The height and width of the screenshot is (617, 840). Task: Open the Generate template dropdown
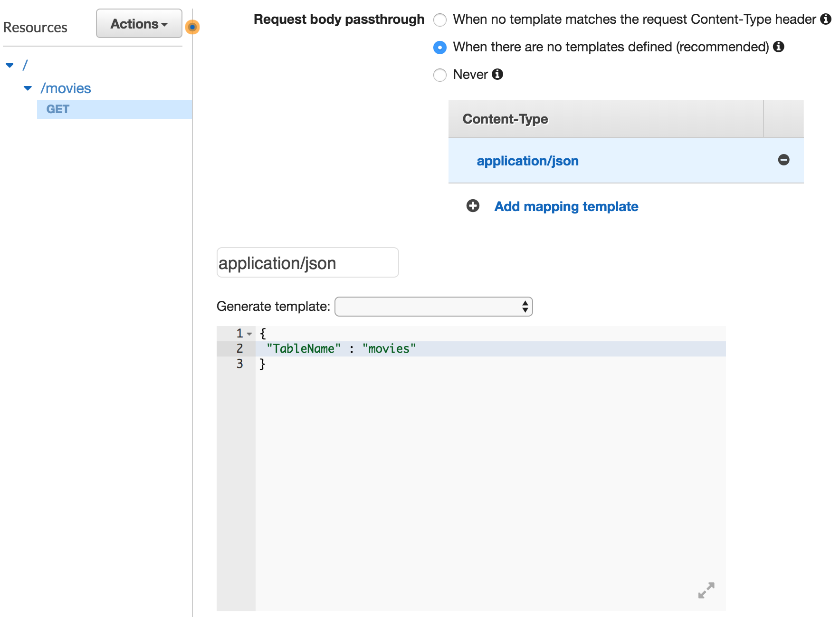pyautogui.click(x=433, y=307)
